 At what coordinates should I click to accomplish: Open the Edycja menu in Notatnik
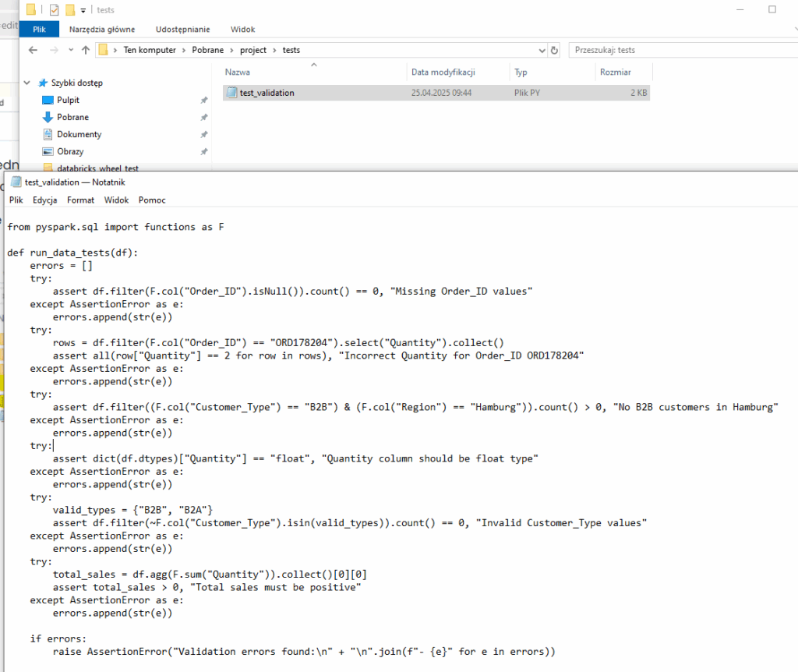[44, 200]
